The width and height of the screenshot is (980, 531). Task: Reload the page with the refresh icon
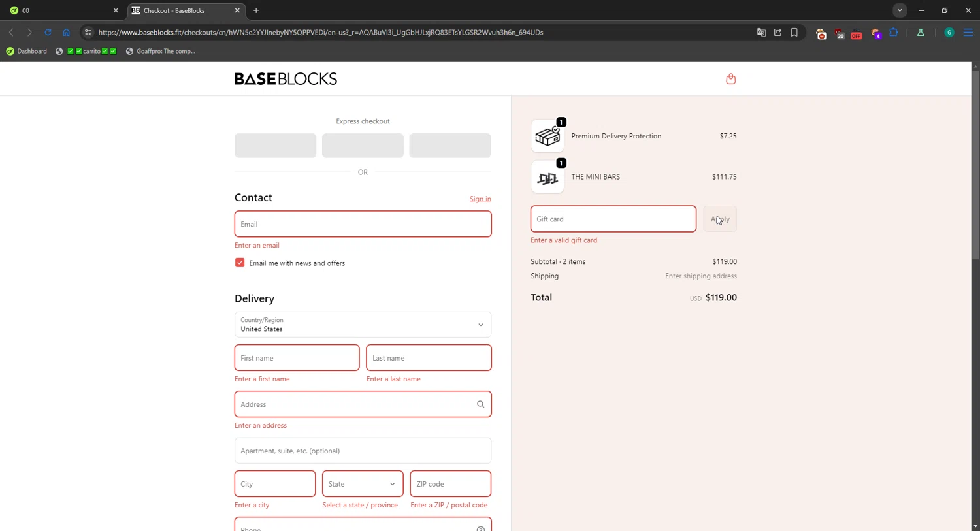[48, 32]
